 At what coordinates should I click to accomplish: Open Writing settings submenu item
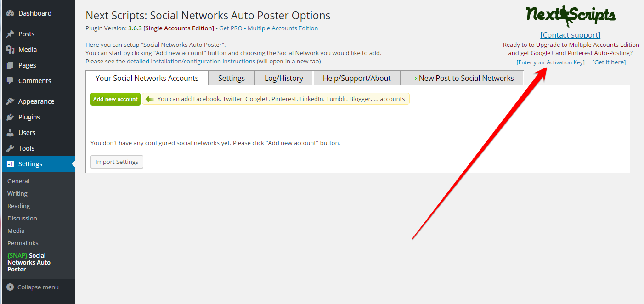click(x=17, y=194)
